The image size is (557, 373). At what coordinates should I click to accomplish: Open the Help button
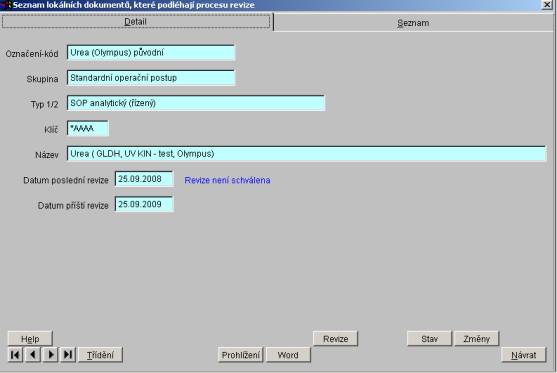tap(30, 339)
